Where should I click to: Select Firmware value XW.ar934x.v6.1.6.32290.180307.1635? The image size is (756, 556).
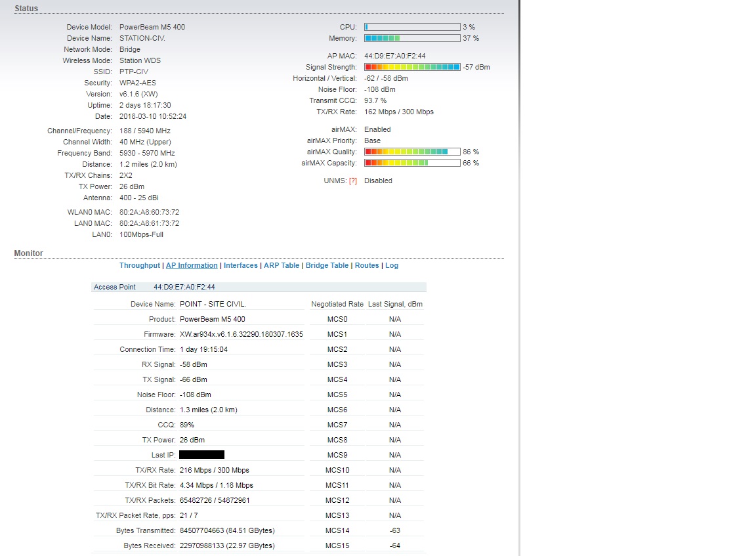click(x=241, y=334)
